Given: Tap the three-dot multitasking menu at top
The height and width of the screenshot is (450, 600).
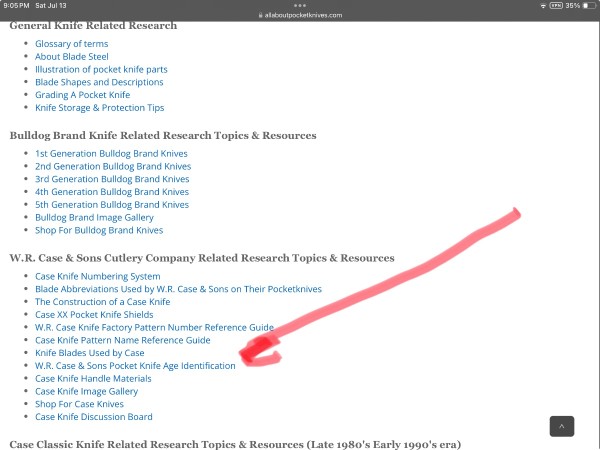Looking at the screenshot, I should point(300,5).
